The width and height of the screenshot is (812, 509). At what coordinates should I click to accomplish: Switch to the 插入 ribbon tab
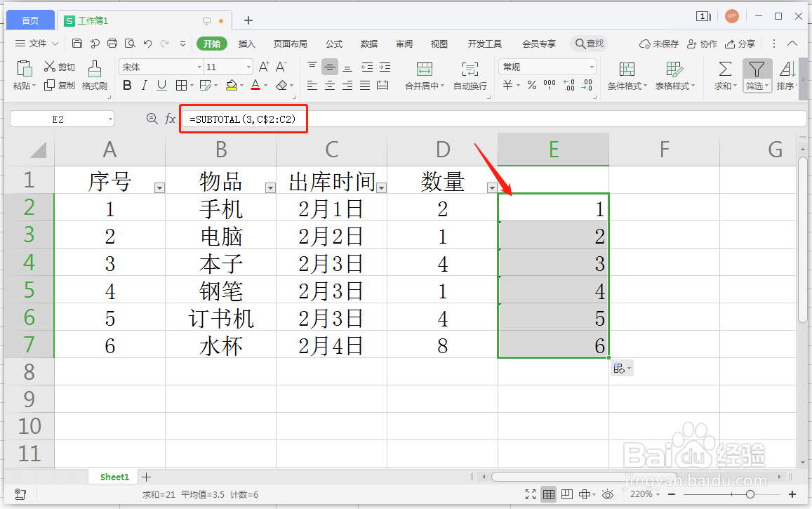point(248,43)
